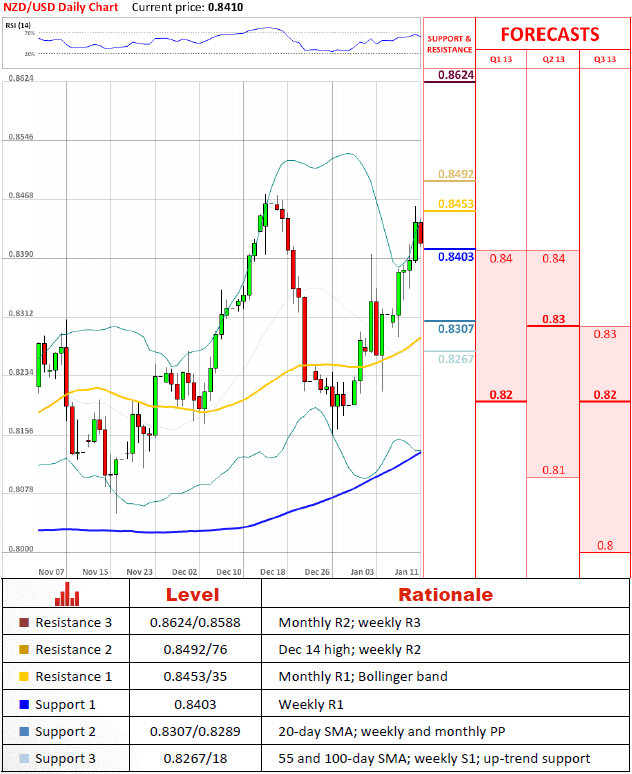632x774 pixels.
Task: Select the Q1 13 forecast column header
Action: tap(501, 59)
